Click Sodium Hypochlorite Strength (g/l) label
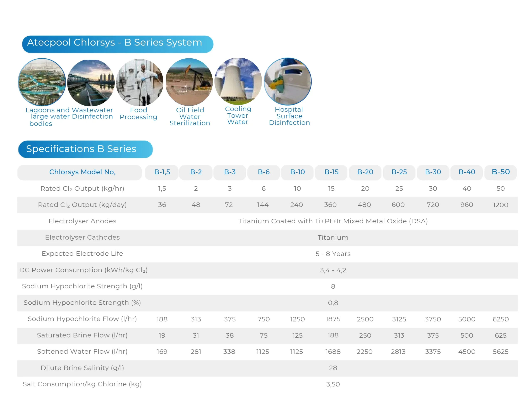 pos(82,287)
